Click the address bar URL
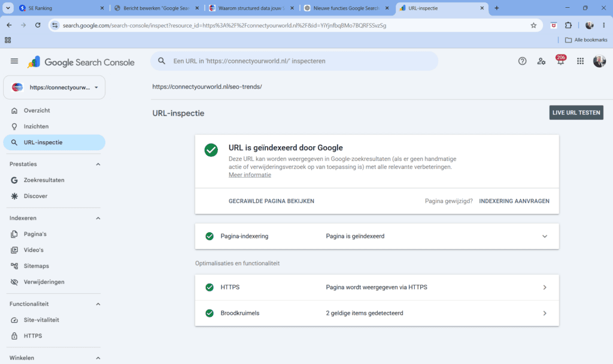 click(224, 25)
